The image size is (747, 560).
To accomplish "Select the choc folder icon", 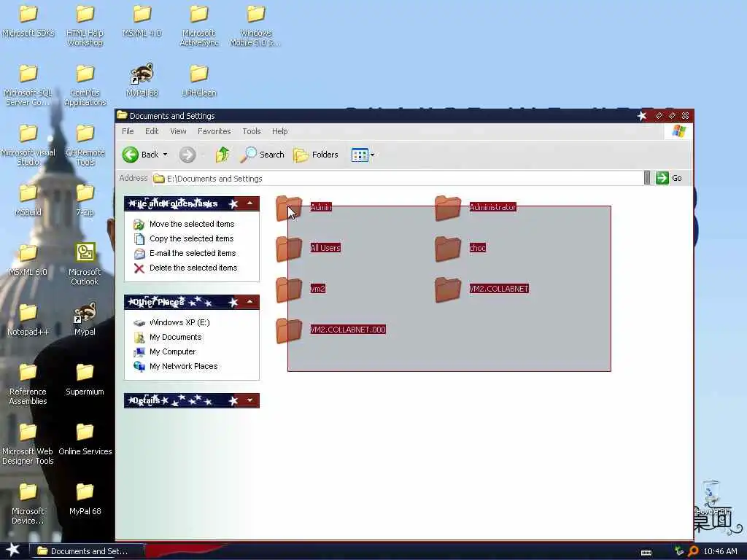I will coord(448,249).
